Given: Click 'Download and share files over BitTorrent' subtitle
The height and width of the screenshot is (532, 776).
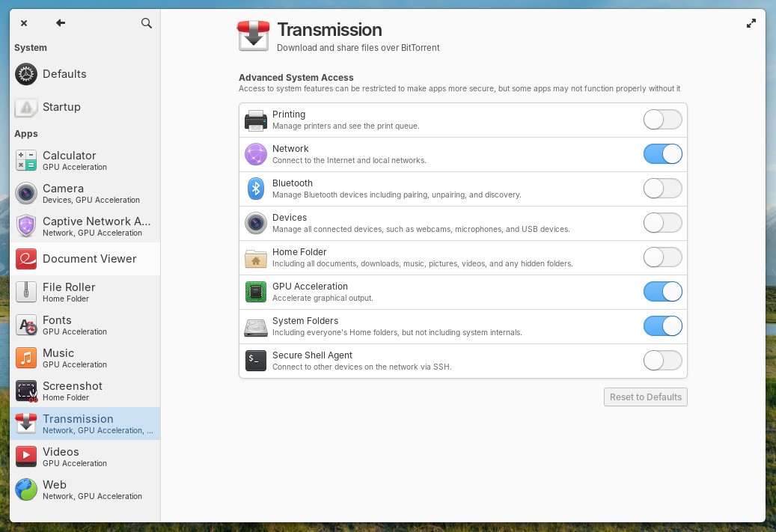Looking at the screenshot, I should [358, 47].
